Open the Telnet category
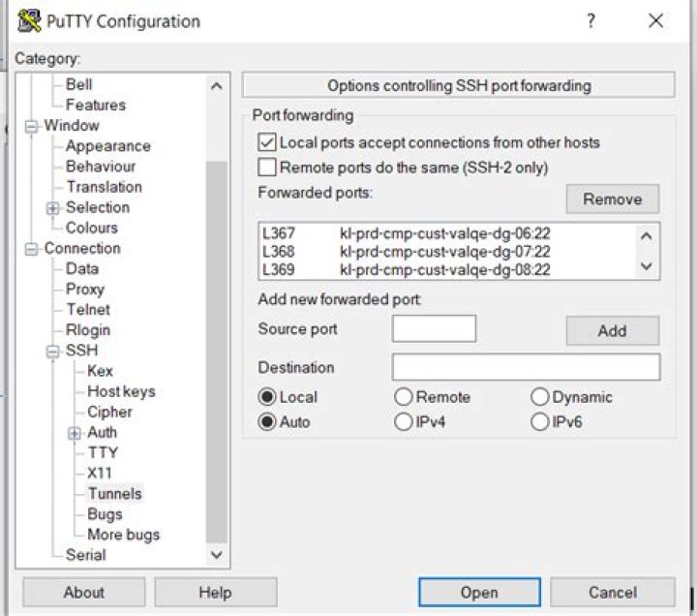Viewport: 697px width, 616px height. [x=88, y=309]
